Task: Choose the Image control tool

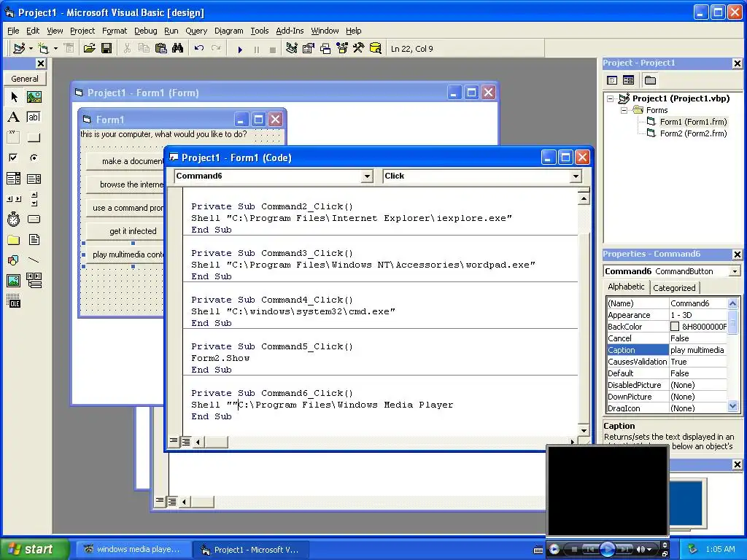Action: (14, 281)
